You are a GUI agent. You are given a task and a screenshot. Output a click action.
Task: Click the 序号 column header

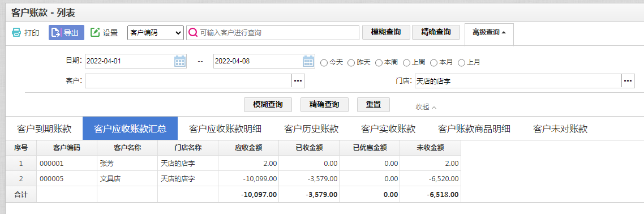21,148
